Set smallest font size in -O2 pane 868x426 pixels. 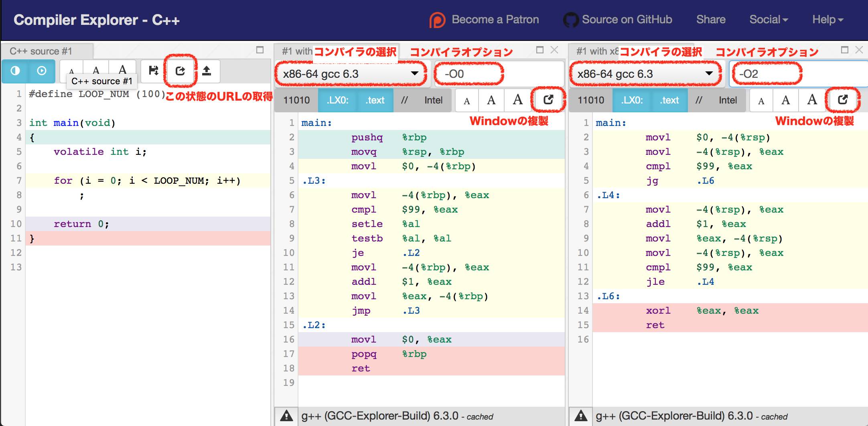[761, 100]
